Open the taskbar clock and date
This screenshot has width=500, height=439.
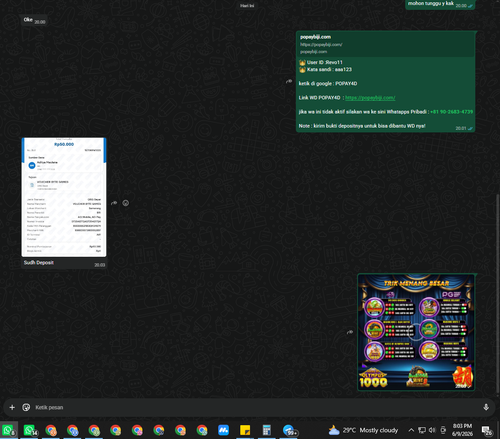[462, 430]
